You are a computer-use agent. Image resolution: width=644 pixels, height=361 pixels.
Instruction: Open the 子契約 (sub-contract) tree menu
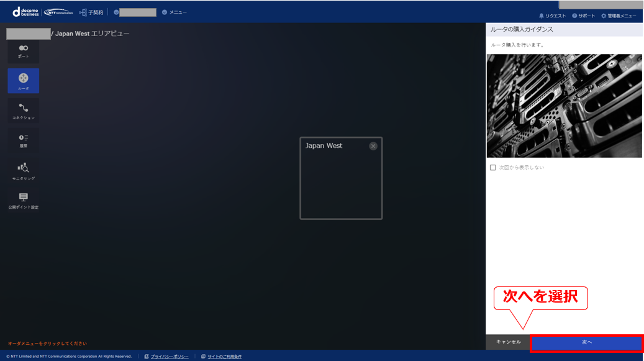(91, 12)
